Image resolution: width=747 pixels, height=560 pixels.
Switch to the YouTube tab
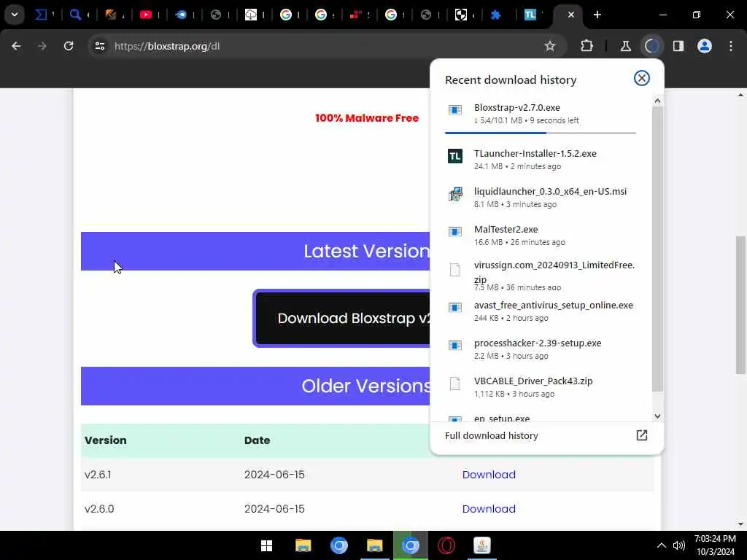pos(146,15)
